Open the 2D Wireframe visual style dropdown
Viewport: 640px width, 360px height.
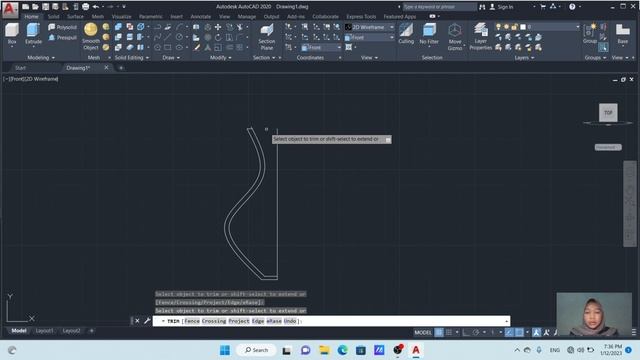point(369,27)
